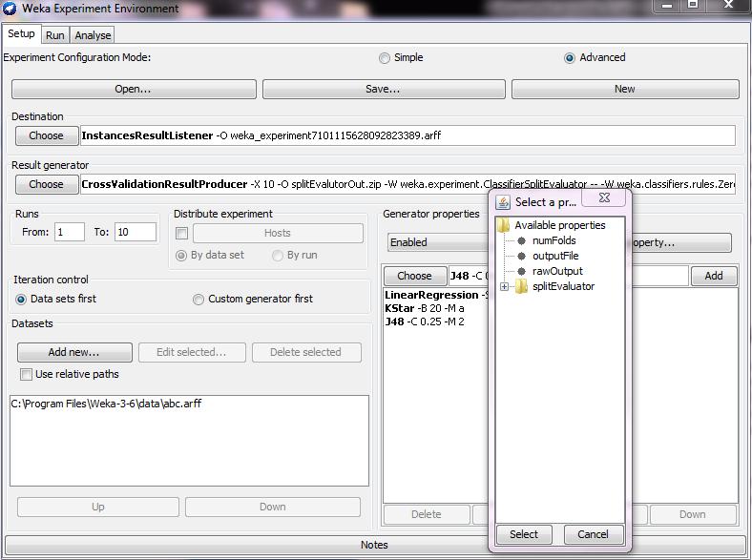Select Custom generator first iteration control
752x560 pixels.
198,300
